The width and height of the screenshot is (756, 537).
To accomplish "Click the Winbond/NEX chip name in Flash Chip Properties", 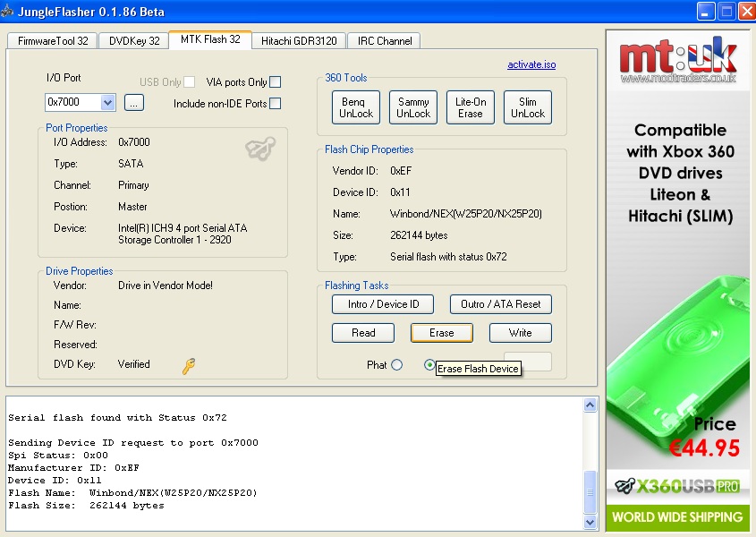I will coord(466,214).
